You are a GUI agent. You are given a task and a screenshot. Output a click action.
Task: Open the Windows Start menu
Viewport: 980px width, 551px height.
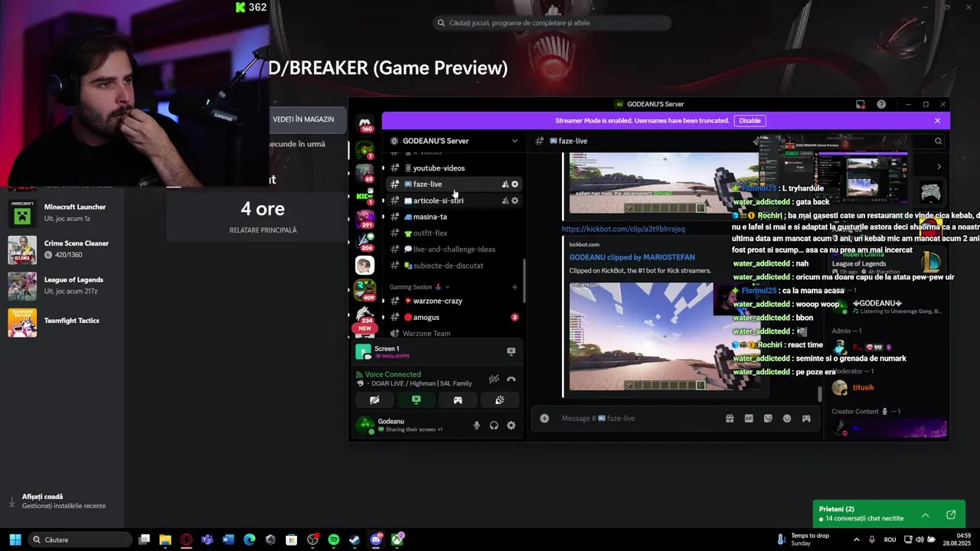click(x=15, y=540)
